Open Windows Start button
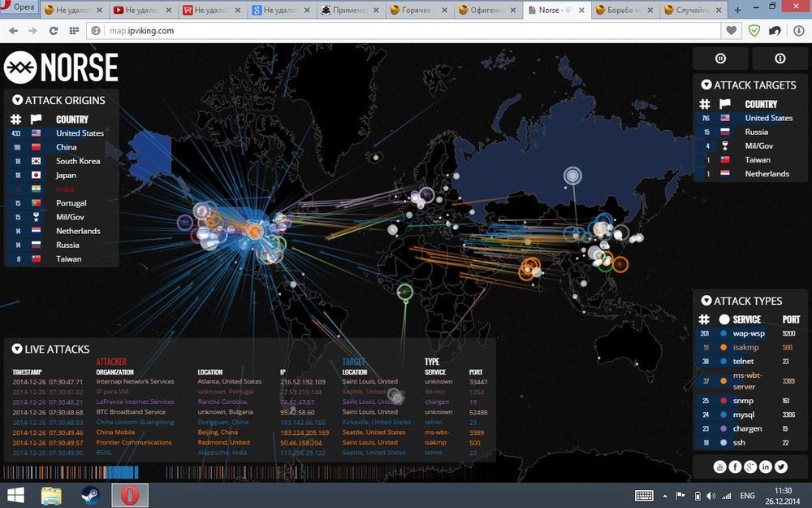The height and width of the screenshot is (508, 812). tap(15, 496)
